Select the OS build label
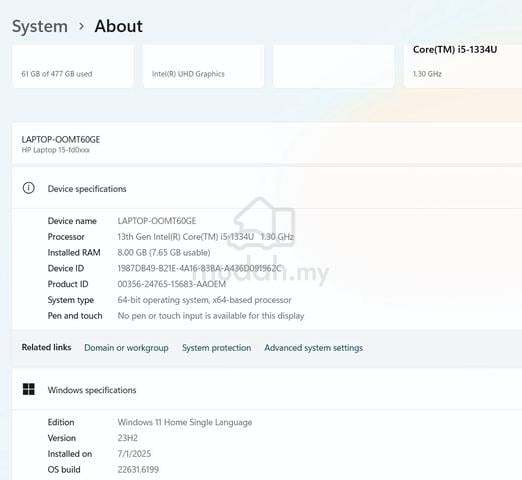Screen dimensions: 522x480 [64, 470]
